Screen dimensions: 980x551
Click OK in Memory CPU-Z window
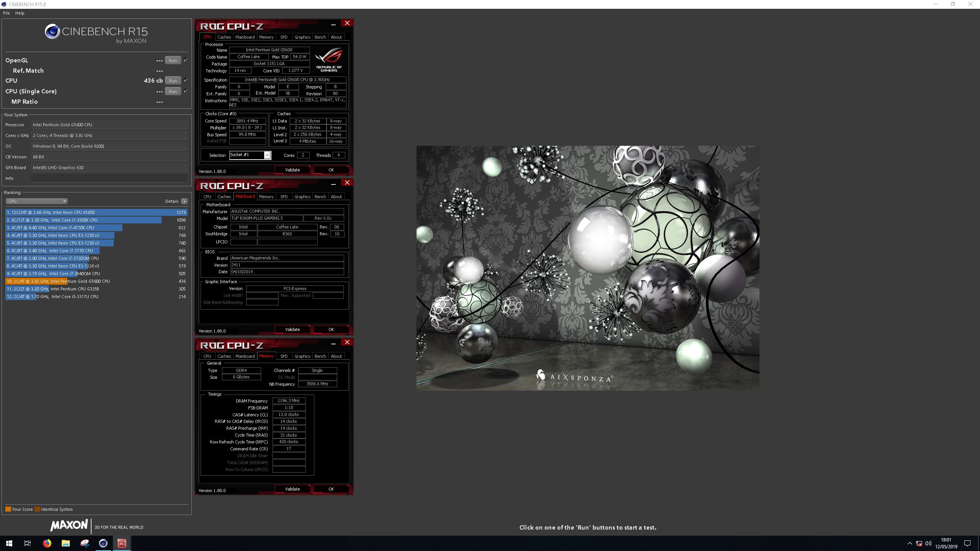tap(331, 489)
